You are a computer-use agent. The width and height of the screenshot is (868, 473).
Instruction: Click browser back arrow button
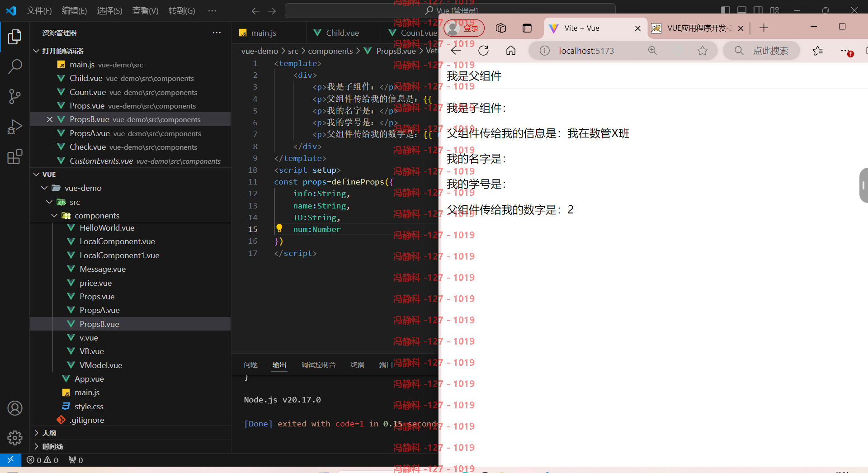click(456, 51)
